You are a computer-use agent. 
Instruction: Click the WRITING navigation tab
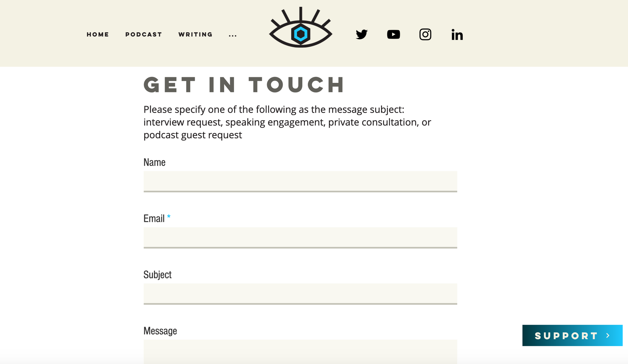click(x=196, y=34)
